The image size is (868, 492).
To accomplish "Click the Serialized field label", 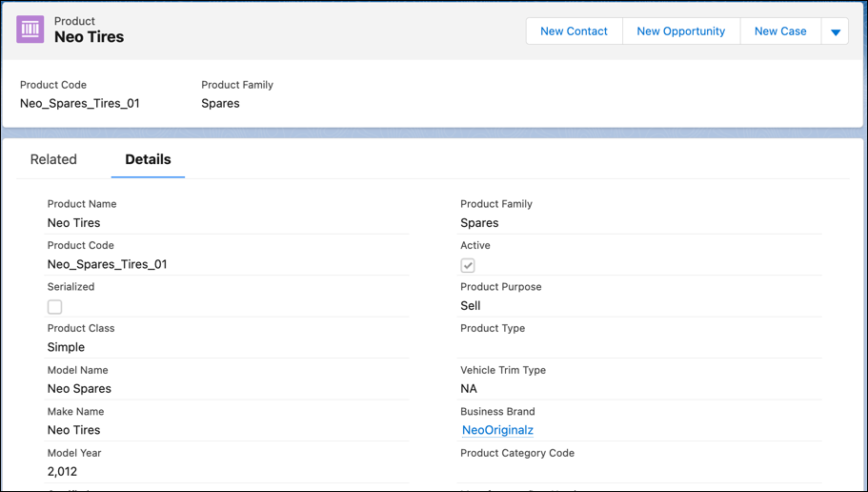I will point(71,287).
